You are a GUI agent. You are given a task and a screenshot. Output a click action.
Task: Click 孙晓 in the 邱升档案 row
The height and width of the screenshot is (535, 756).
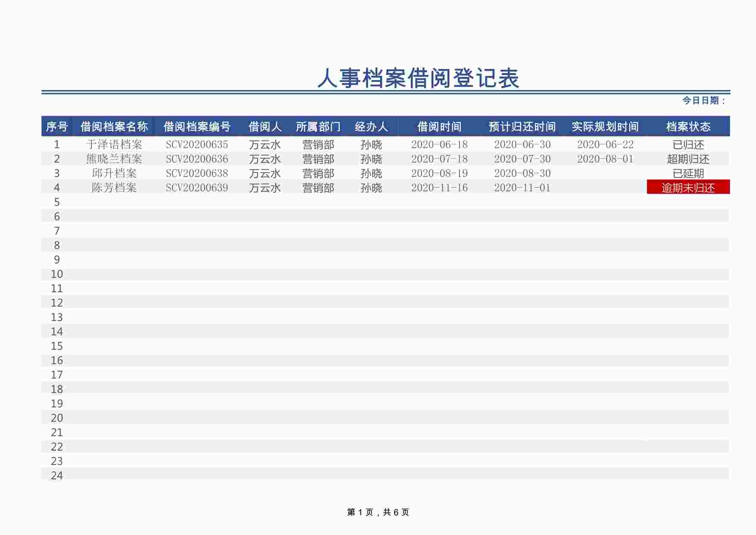point(371,173)
